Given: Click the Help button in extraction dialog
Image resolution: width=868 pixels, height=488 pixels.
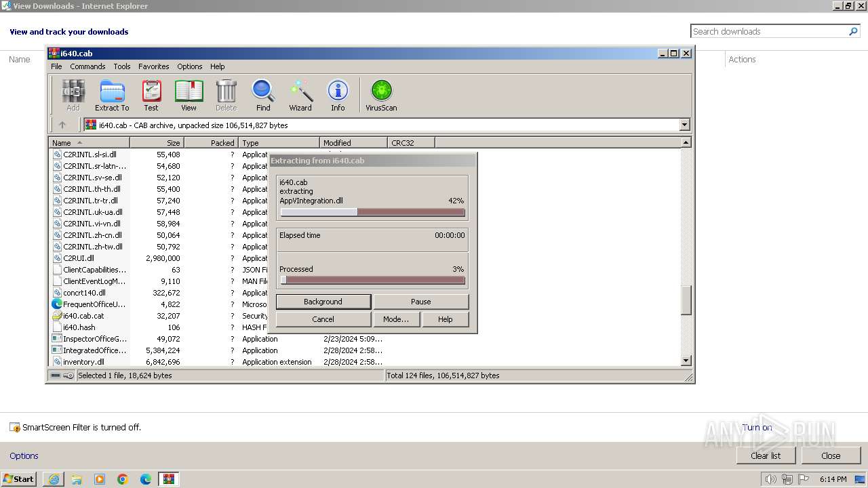Looking at the screenshot, I should click(x=446, y=319).
